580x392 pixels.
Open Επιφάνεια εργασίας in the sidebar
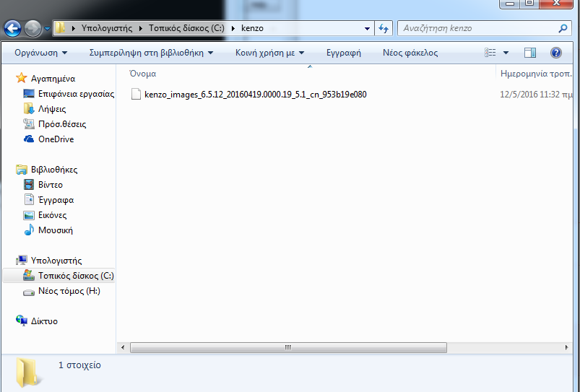(x=76, y=94)
